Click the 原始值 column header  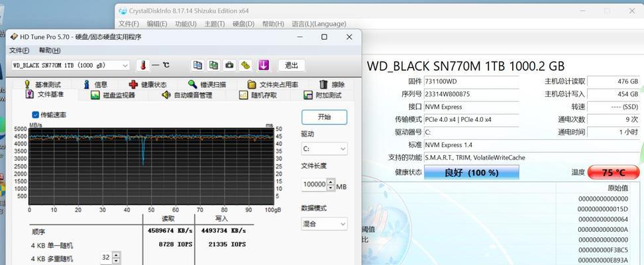(617, 188)
